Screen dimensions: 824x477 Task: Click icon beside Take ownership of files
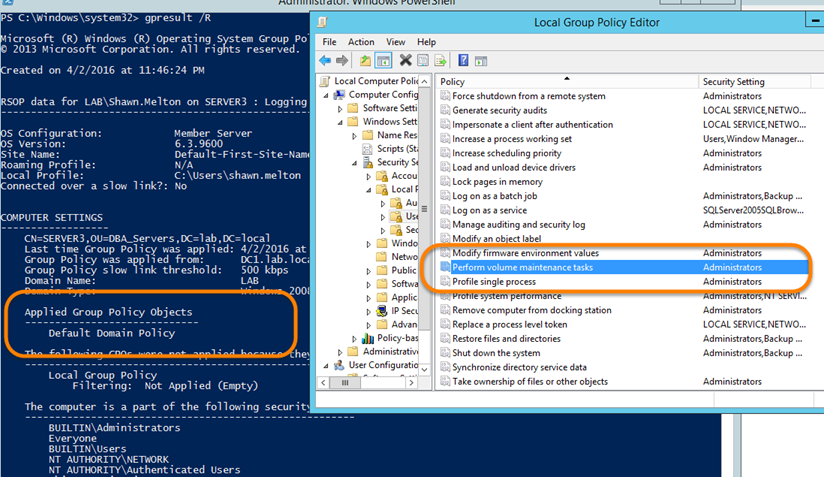point(445,381)
